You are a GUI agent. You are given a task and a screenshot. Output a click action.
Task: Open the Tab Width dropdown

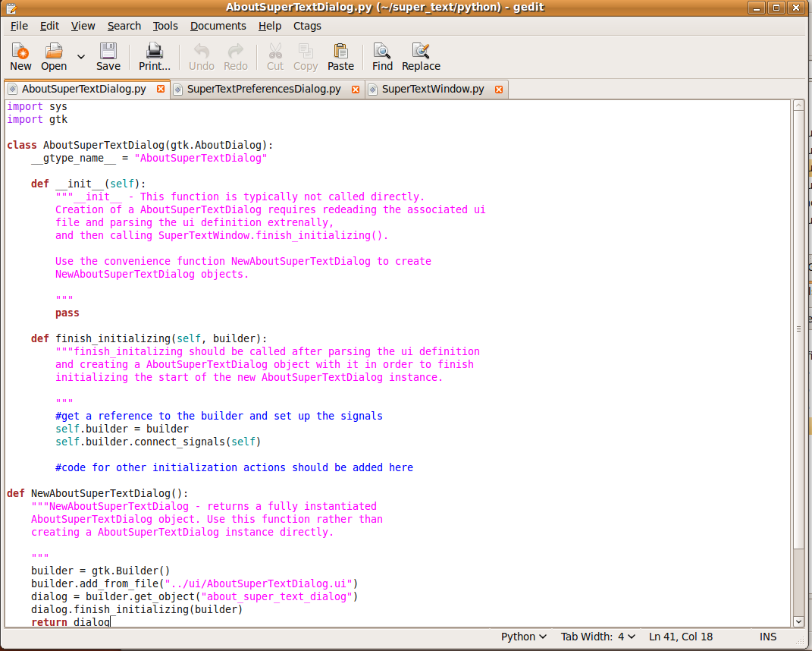[598, 637]
